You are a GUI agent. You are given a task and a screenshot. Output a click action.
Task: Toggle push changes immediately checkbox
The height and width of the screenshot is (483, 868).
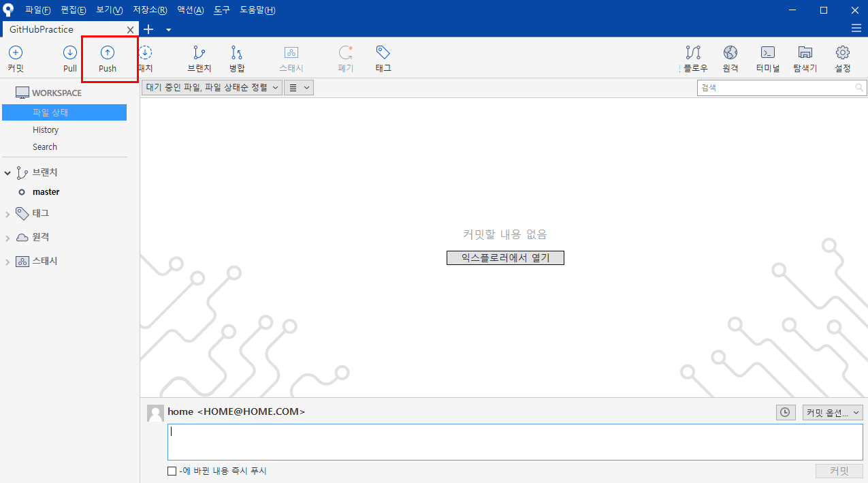(172, 471)
